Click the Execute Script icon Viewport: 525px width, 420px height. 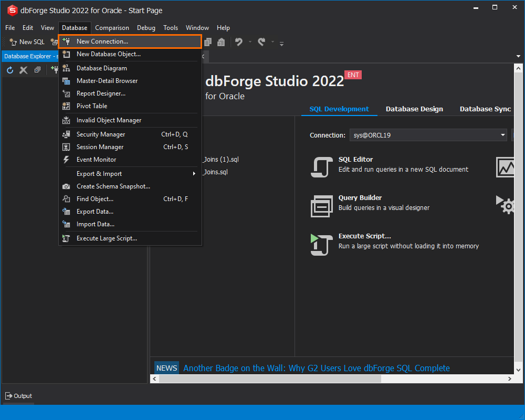tap(321, 245)
